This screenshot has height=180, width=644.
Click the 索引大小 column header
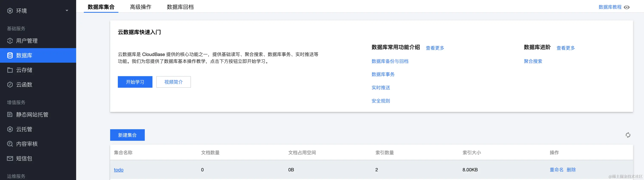(x=471, y=153)
